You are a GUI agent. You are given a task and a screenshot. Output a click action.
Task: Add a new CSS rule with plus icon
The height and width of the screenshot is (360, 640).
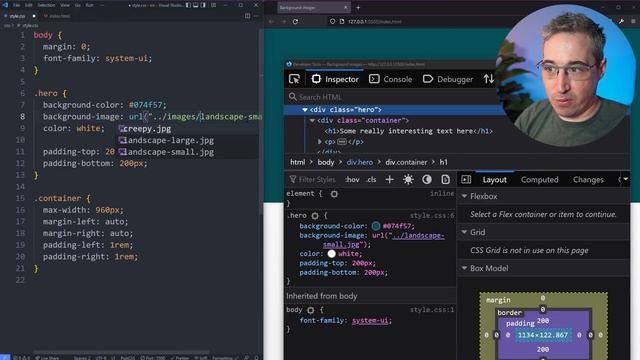(389, 180)
